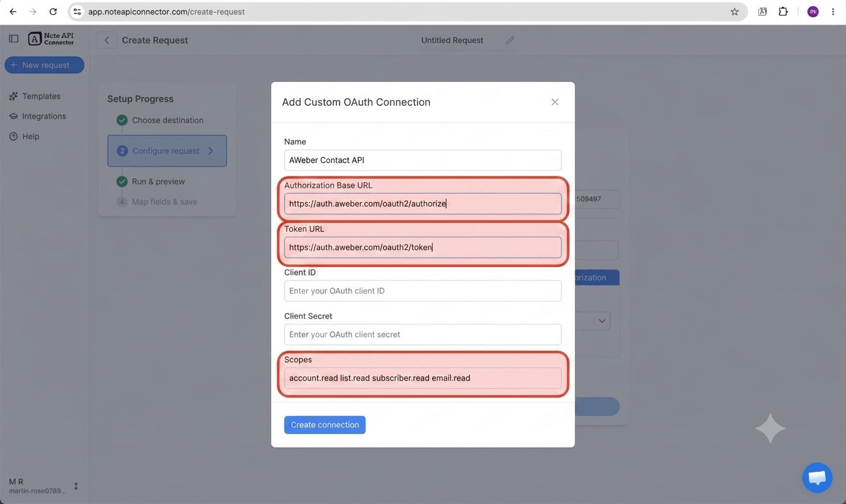Edit request title with pencil icon
Viewport: 846px width, 504px height.
[510, 40]
